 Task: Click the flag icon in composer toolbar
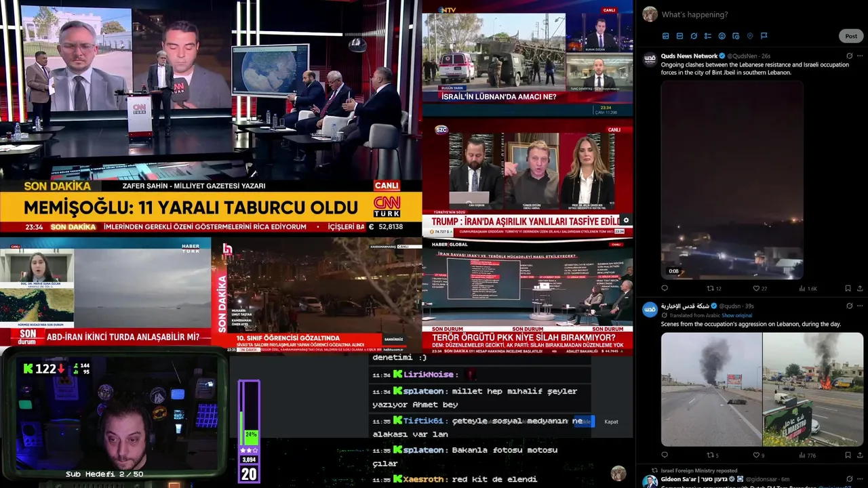764,36
